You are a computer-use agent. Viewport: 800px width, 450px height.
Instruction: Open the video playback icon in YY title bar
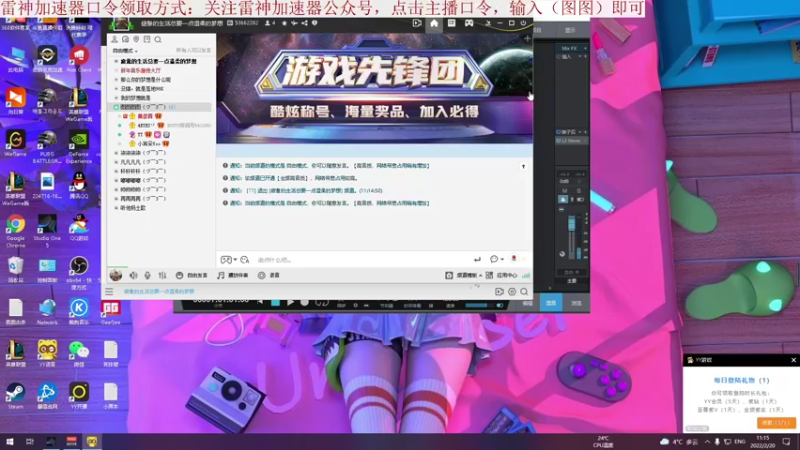417,23
